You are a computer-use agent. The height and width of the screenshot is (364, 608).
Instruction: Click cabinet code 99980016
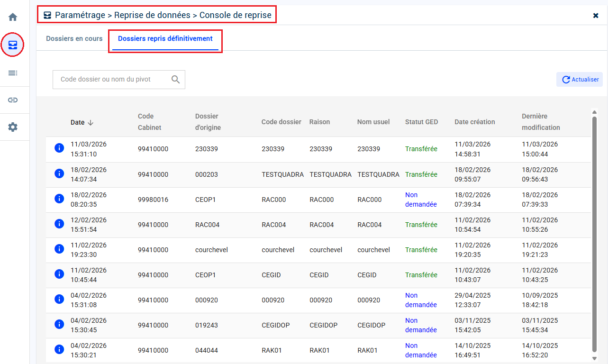(x=153, y=200)
